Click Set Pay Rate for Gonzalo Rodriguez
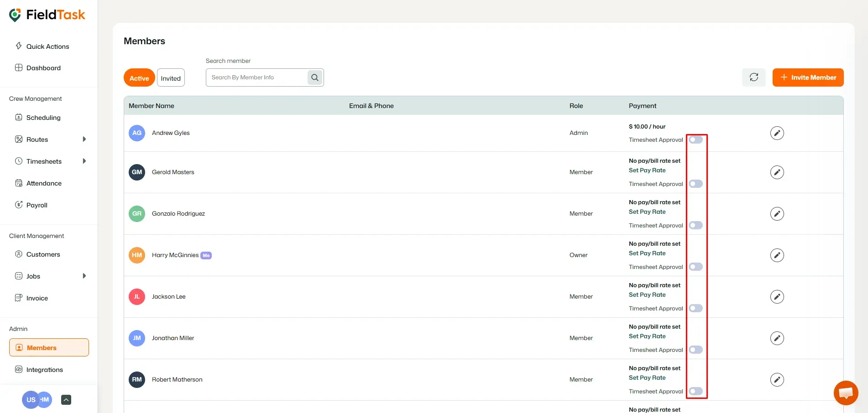This screenshot has height=413, width=868. coord(647,212)
